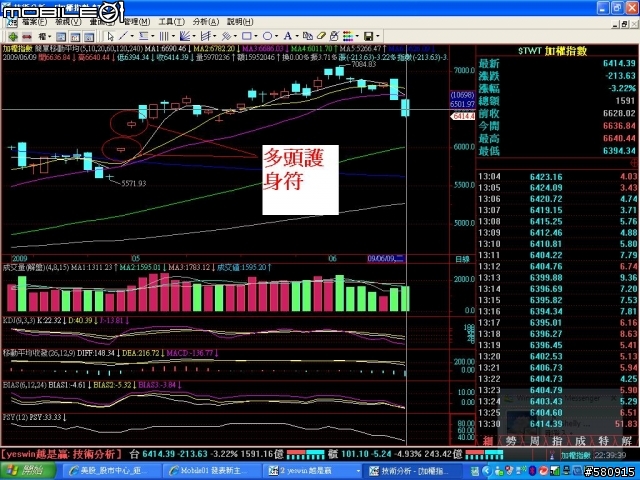Open the 管理(M) menu
640x480 pixels.
point(137,22)
